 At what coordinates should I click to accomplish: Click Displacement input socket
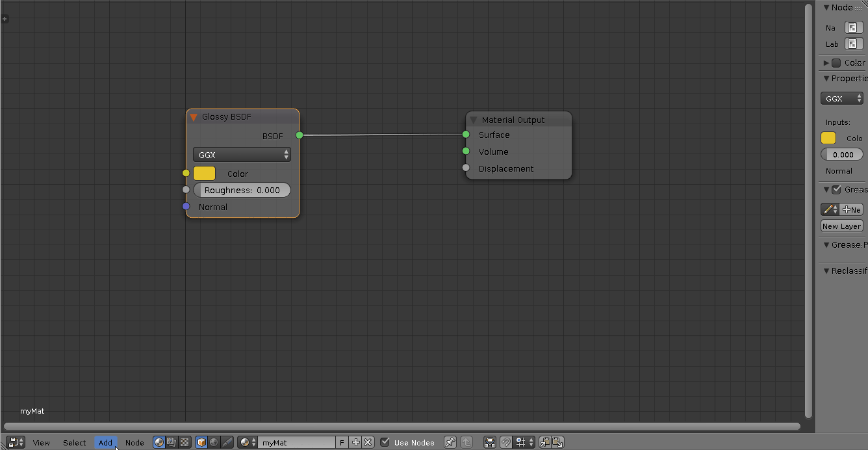[x=466, y=168]
